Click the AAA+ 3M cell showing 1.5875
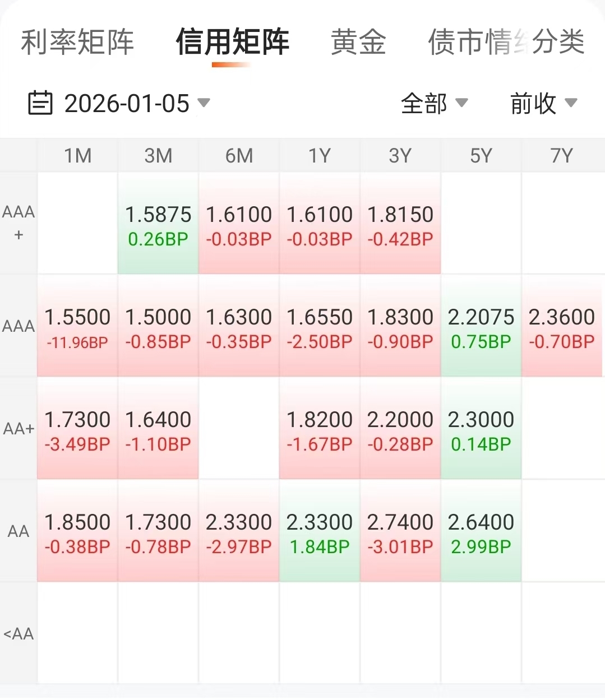The height and width of the screenshot is (700, 605). pos(158,224)
